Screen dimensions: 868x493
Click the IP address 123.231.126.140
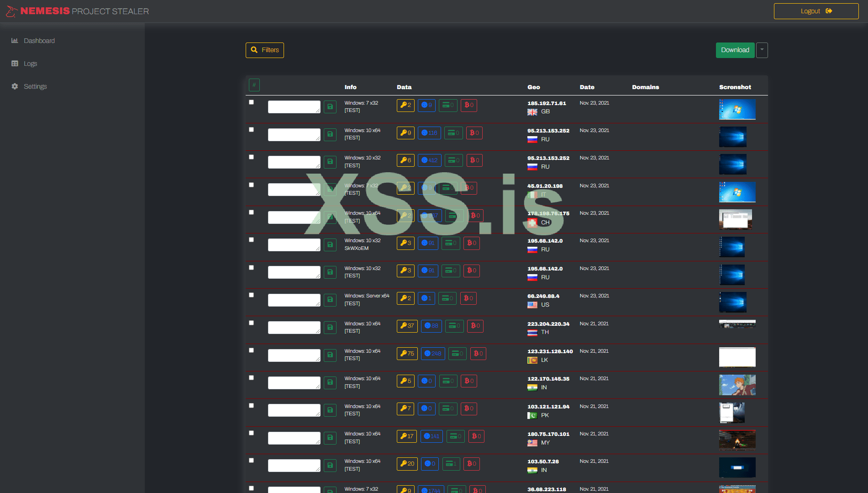click(550, 351)
